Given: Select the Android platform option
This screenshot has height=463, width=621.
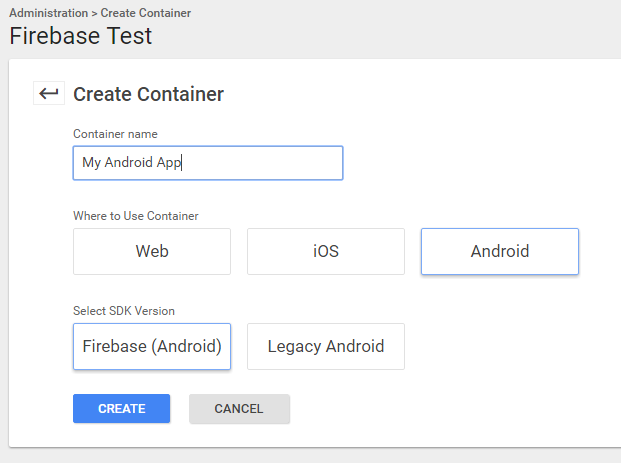Looking at the screenshot, I should tap(500, 251).
